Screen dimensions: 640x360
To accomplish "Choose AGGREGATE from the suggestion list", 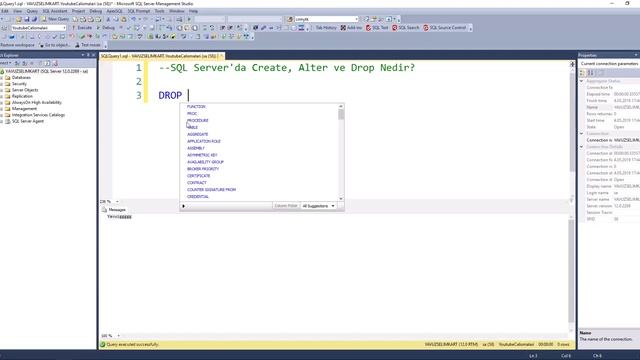I will 198,134.
